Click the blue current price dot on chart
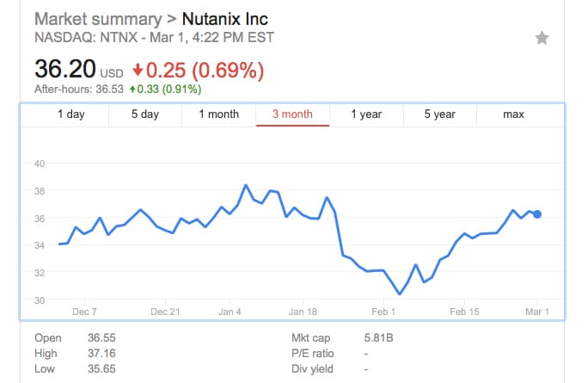The image size is (588, 383). (x=537, y=214)
